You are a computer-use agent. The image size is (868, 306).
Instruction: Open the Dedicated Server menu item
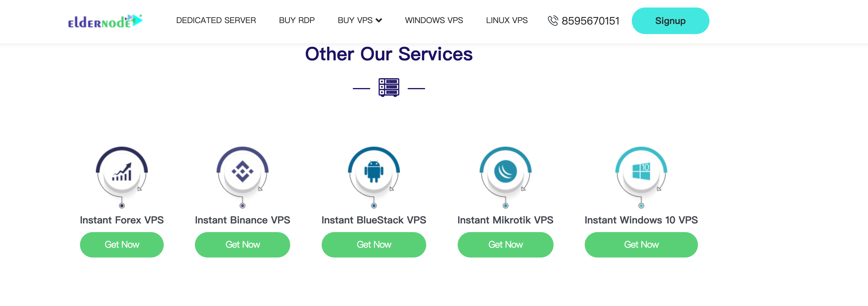pos(216,20)
